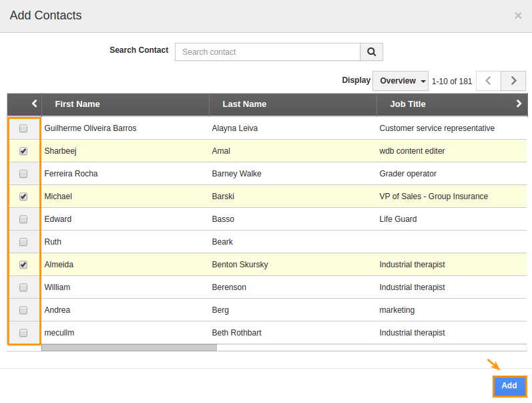This screenshot has height=403, width=532.
Task: Click the last name Benton Skursky
Action: click(x=240, y=265)
